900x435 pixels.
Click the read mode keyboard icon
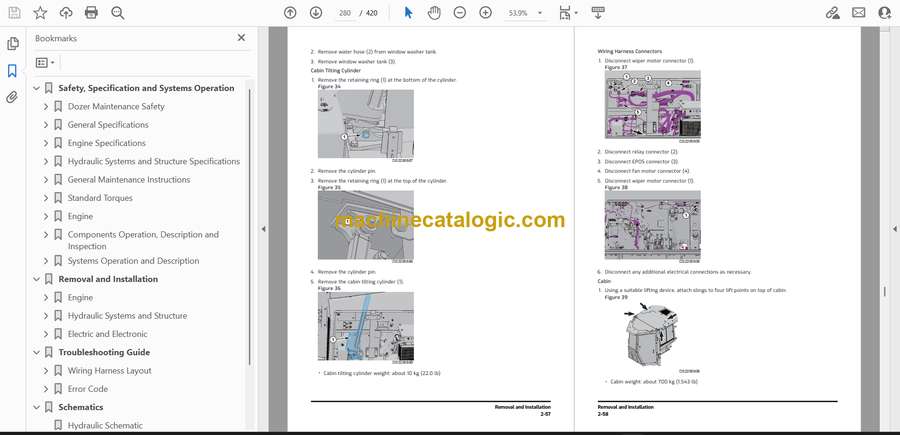598,13
